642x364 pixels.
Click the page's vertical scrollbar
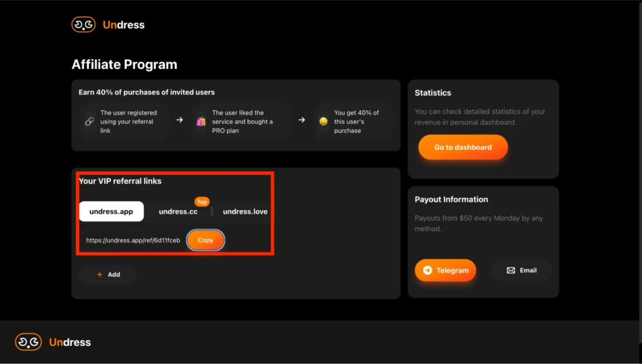(640, 172)
